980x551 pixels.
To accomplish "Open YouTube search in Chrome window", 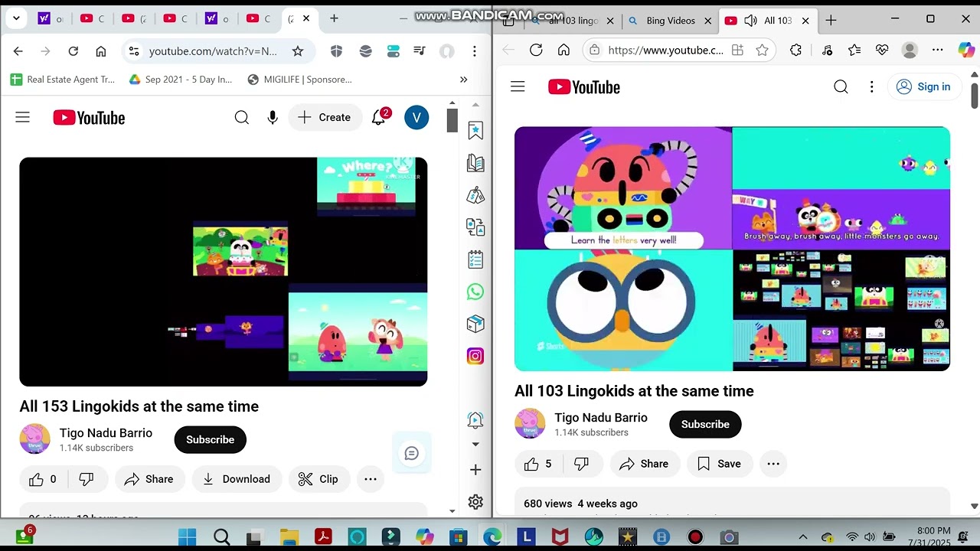I will [242, 117].
